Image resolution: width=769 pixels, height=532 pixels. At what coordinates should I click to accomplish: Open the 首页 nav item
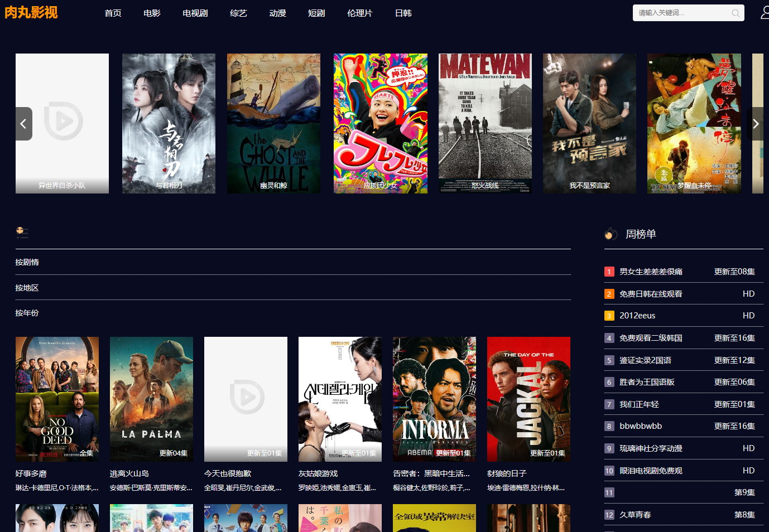click(x=113, y=13)
